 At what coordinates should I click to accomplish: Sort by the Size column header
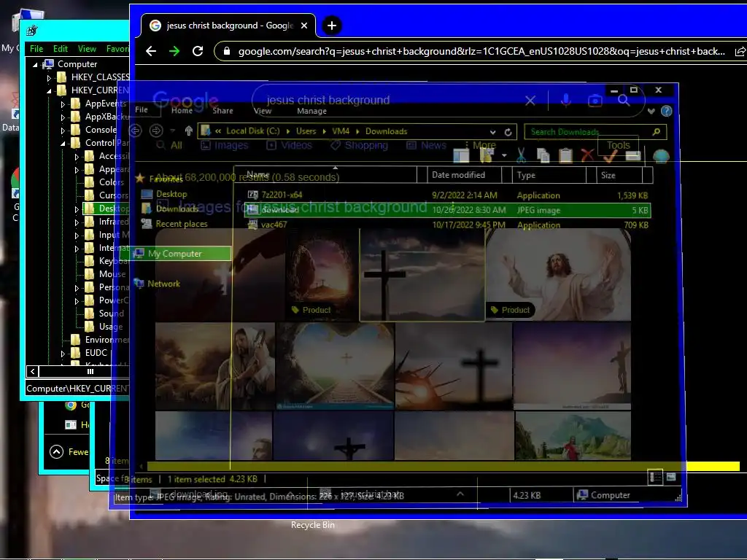coord(619,175)
